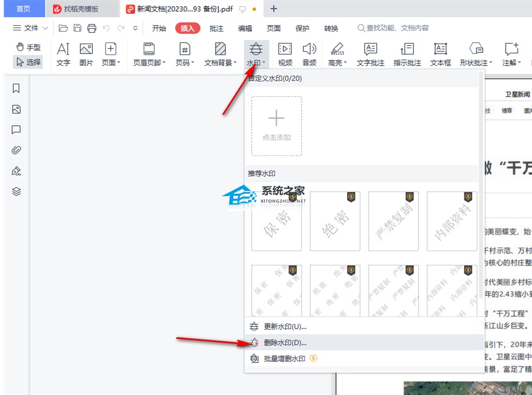Save the document with the disk icon
This screenshot has width=532, height=395.
pos(78,28)
